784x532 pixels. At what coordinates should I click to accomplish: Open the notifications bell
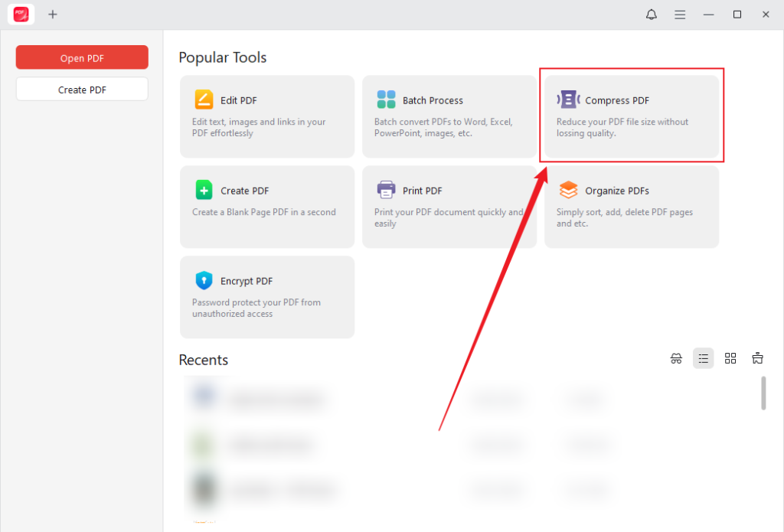pos(651,14)
